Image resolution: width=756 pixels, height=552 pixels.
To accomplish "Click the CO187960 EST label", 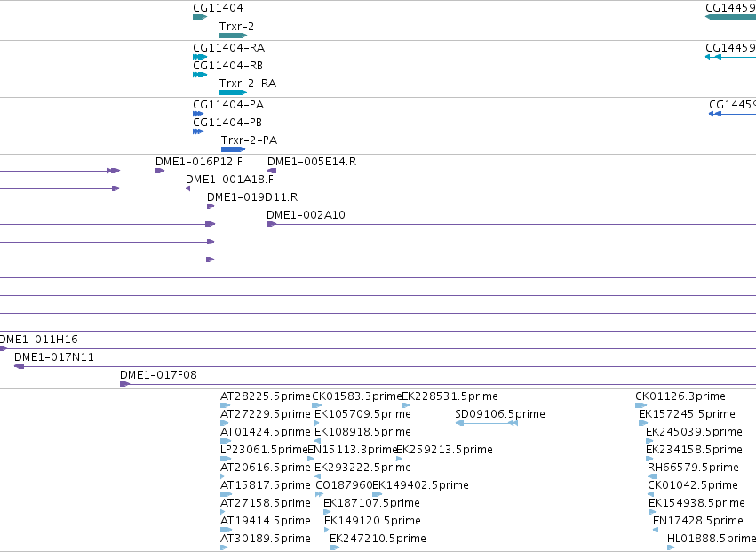I will coord(344,486).
